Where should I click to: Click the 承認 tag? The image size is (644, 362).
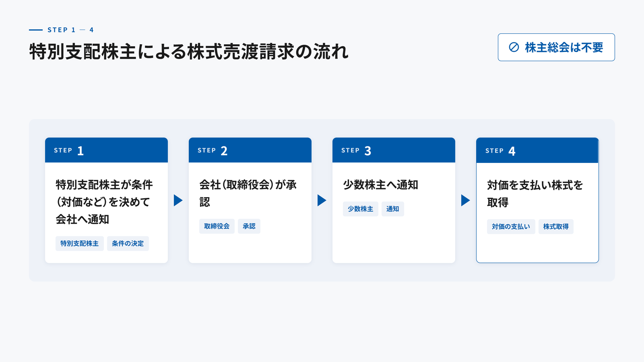pyautogui.click(x=249, y=226)
